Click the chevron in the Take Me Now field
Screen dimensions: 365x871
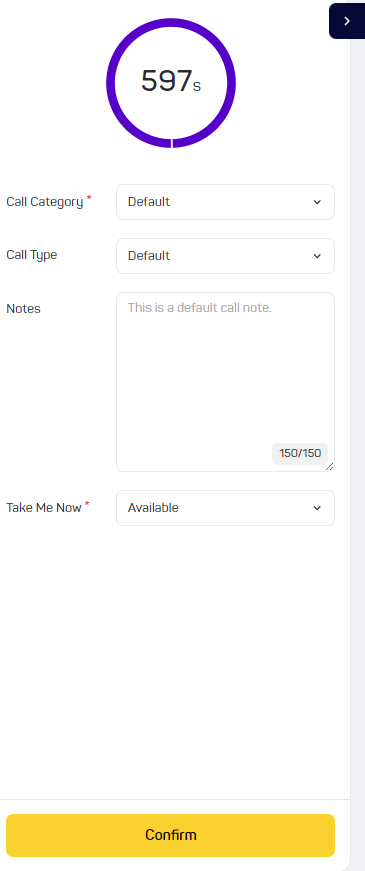(317, 508)
